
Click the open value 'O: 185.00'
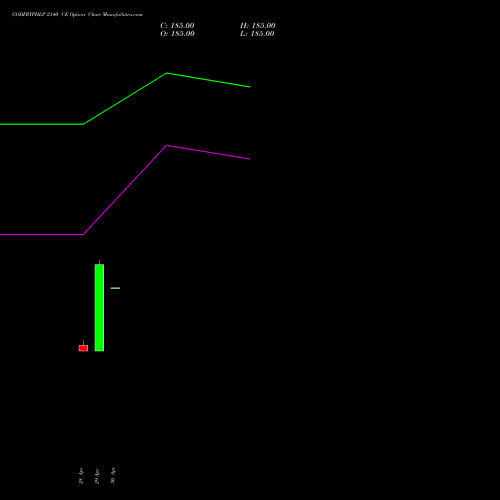(177, 34)
